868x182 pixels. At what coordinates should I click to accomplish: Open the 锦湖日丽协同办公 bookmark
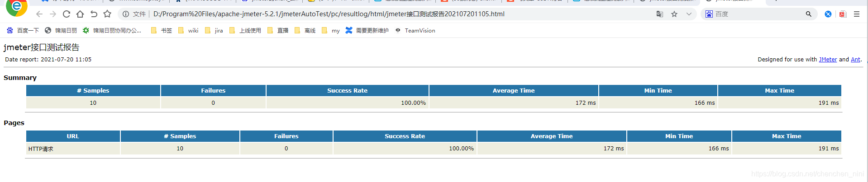click(112, 30)
